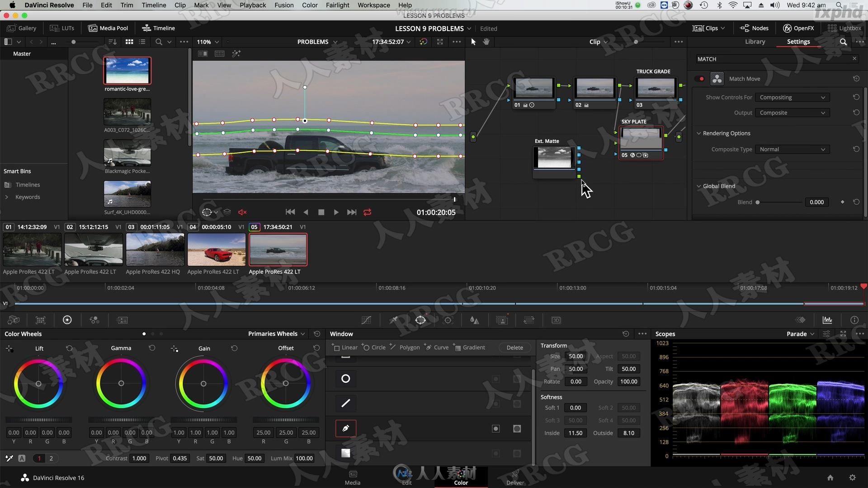Expand viewer to enhanced fullscreen

440,42
